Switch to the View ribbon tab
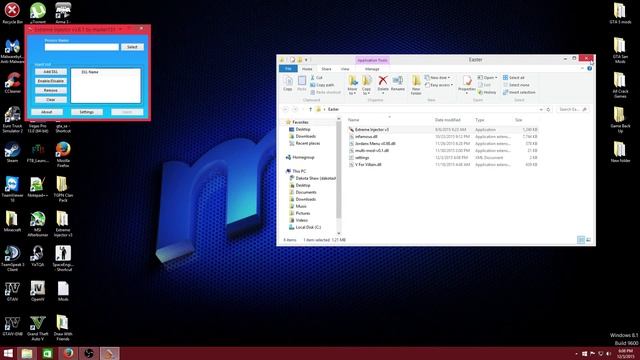This screenshot has height=360, width=640. tap(345, 69)
